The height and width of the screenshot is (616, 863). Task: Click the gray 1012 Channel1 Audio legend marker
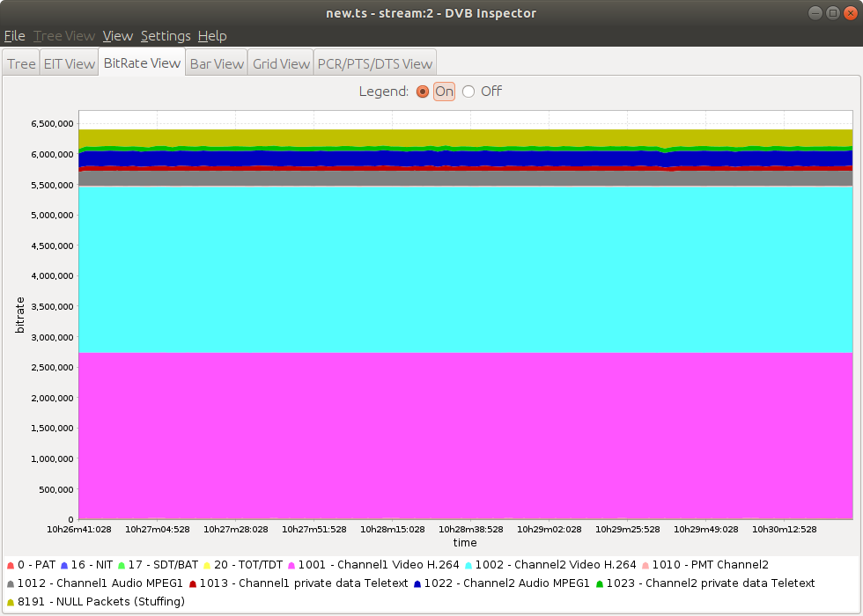pyautogui.click(x=11, y=584)
